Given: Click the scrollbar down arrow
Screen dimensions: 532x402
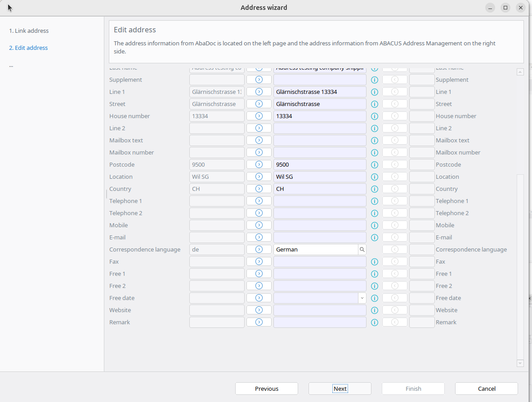Looking at the screenshot, I should (x=520, y=363).
